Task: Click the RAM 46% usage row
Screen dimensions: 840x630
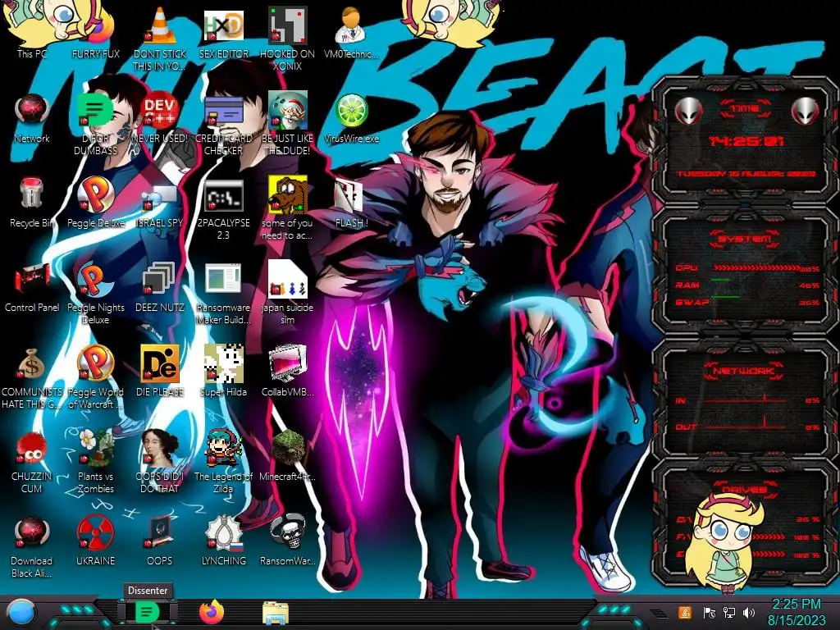Action: point(746,285)
